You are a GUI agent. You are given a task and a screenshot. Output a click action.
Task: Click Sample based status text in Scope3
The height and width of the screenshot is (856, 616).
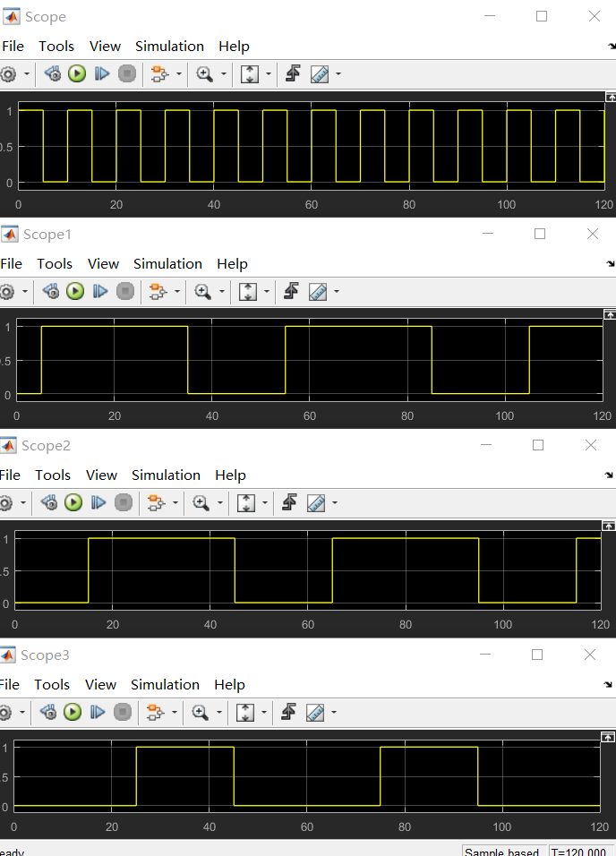pyautogui.click(x=501, y=852)
